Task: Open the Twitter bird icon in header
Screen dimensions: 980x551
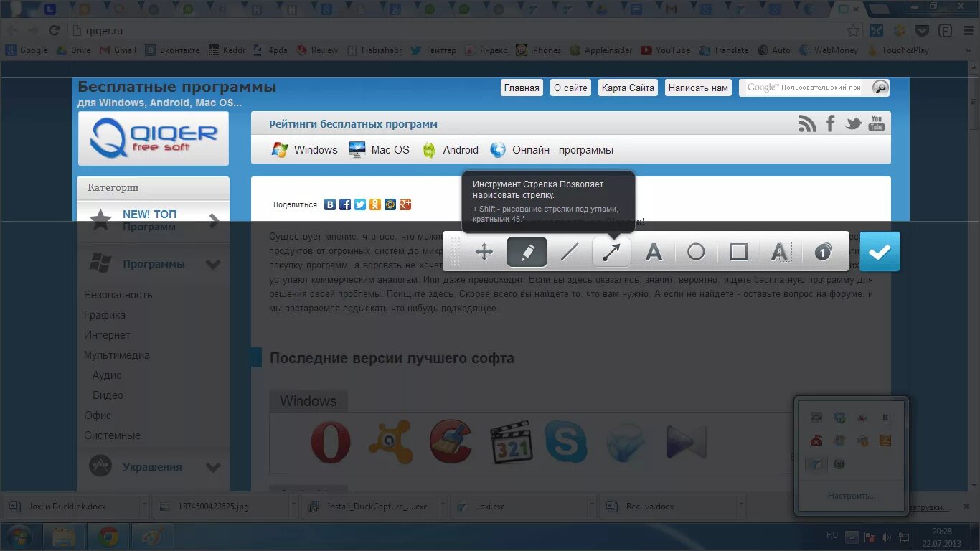Action: pos(853,123)
